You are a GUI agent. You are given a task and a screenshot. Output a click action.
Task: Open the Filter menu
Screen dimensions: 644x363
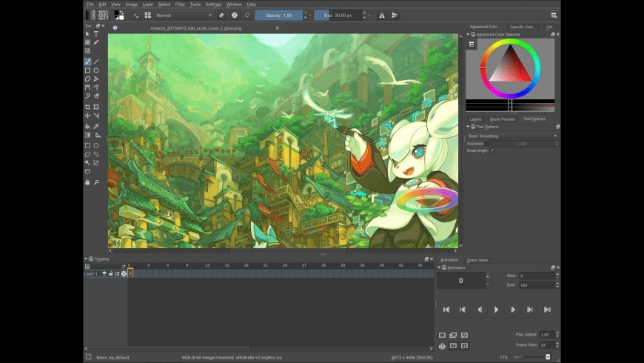click(x=180, y=4)
